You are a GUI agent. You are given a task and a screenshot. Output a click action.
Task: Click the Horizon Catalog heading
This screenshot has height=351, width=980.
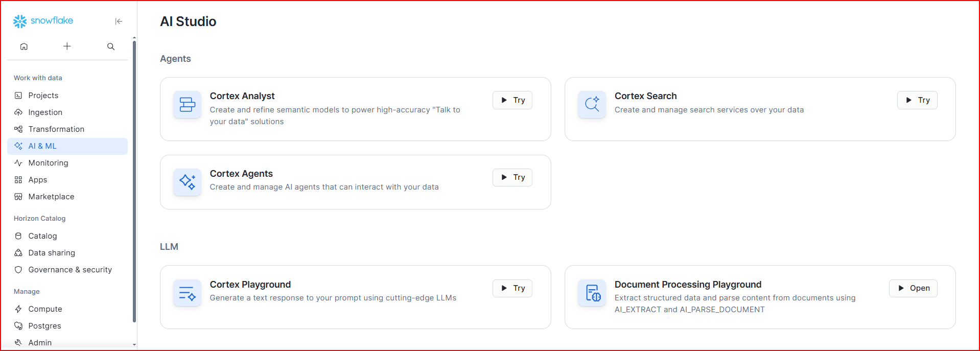[39, 219]
